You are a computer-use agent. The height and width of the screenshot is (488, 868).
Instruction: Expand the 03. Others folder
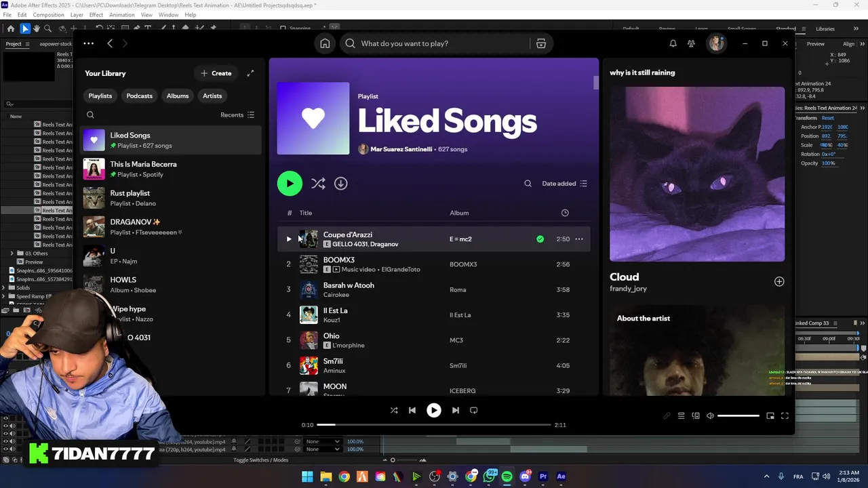click(12, 253)
